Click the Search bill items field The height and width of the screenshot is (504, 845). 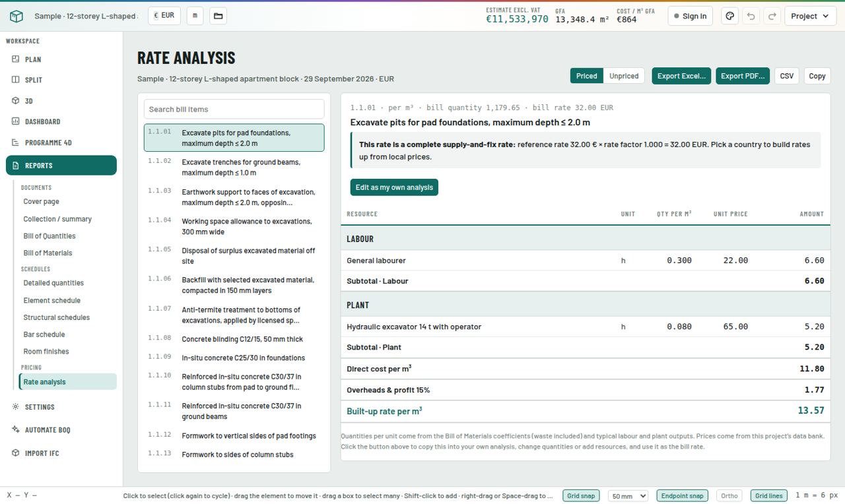pyautogui.click(x=234, y=110)
